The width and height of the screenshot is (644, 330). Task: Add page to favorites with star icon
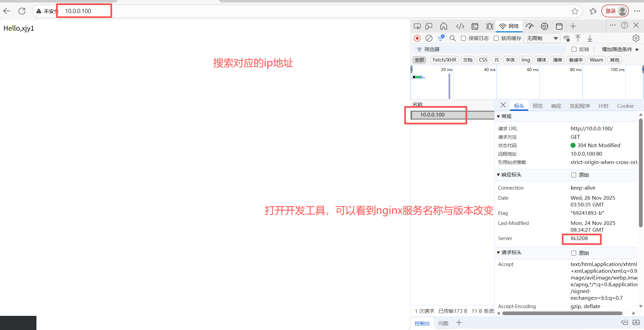tap(575, 11)
